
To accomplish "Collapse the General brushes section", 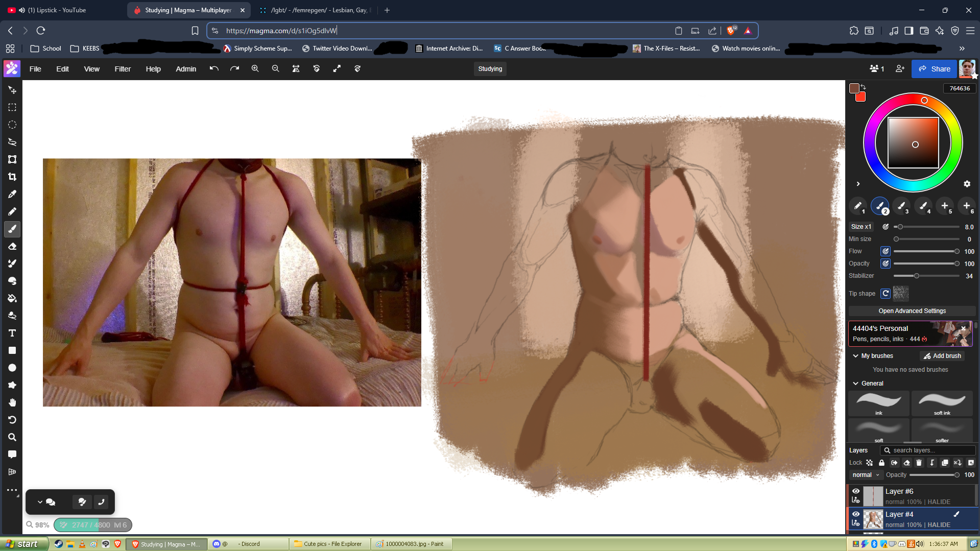I will pyautogui.click(x=855, y=384).
